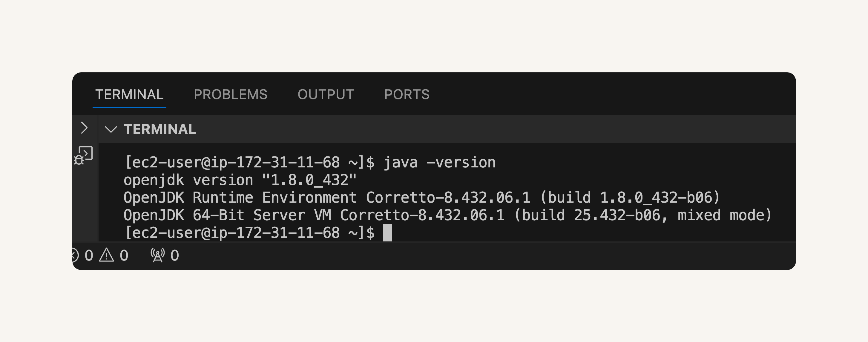Click the last ec2-user prompt line
This screenshot has height=342, width=868.
coord(249,232)
